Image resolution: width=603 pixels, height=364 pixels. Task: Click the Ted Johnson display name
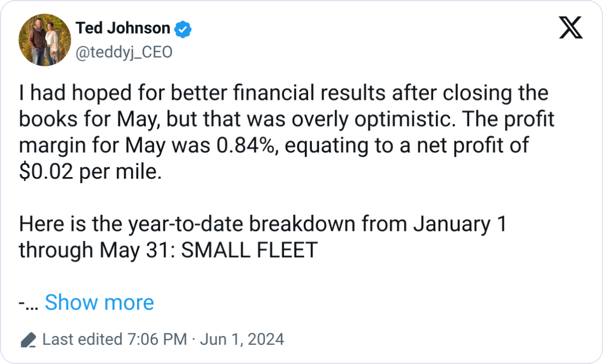(x=123, y=27)
